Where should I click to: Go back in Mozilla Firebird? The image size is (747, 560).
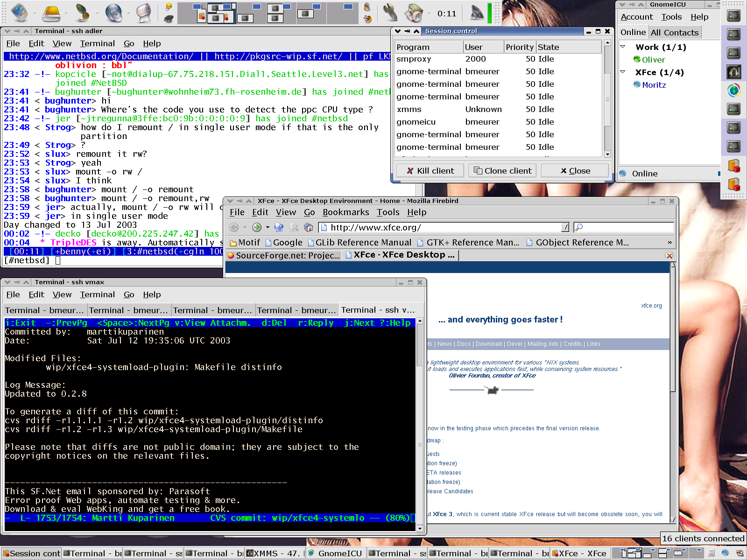point(234,227)
